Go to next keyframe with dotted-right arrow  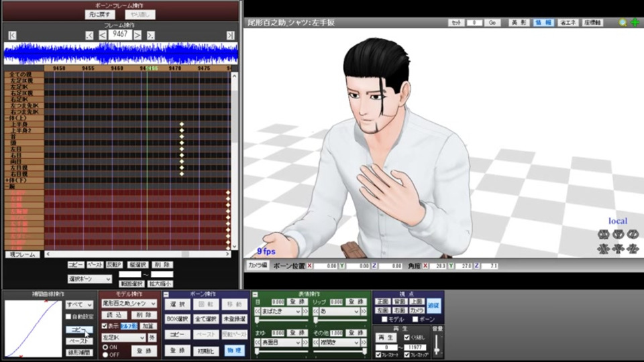[x=151, y=36]
